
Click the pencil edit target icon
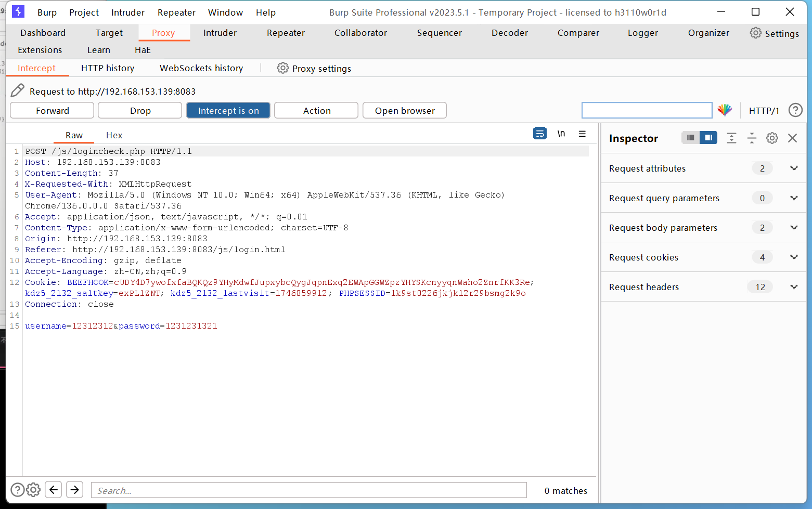(17, 90)
